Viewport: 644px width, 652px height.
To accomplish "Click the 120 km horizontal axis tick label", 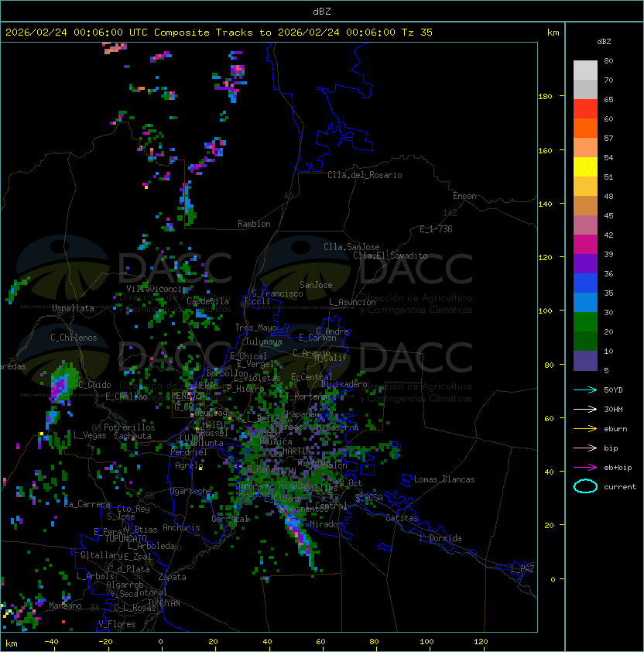I will [x=481, y=642].
